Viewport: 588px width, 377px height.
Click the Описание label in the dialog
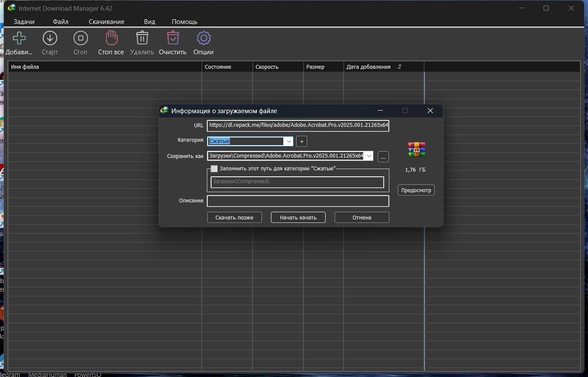191,201
